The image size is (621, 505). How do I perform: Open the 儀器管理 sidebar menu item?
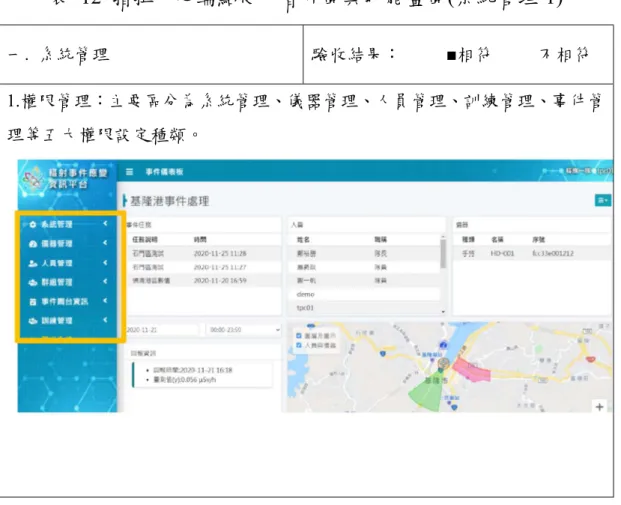[x=69, y=244]
